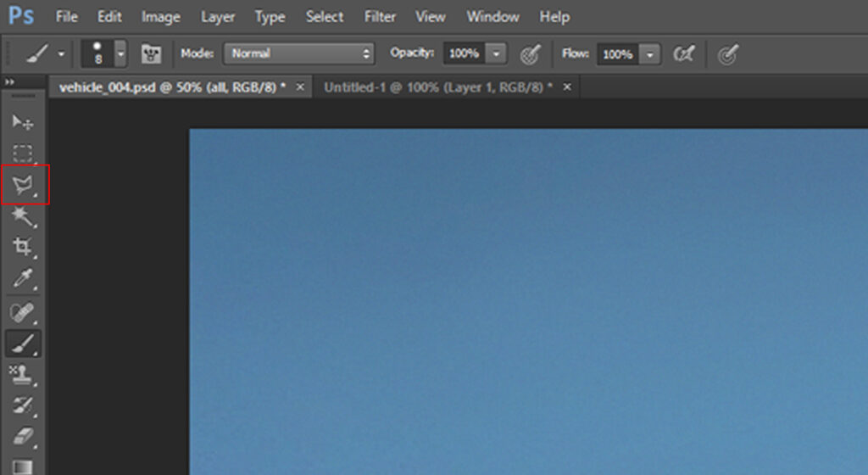Open the View menu

click(430, 17)
